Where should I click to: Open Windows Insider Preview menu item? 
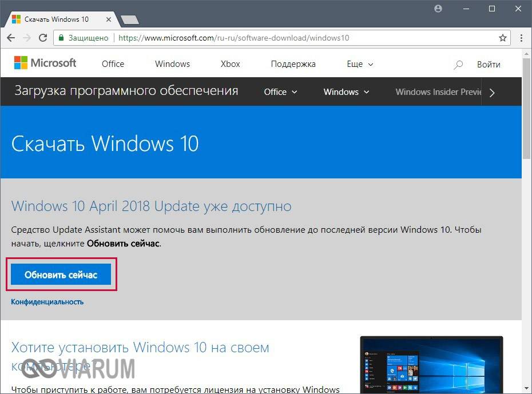[x=438, y=92]
